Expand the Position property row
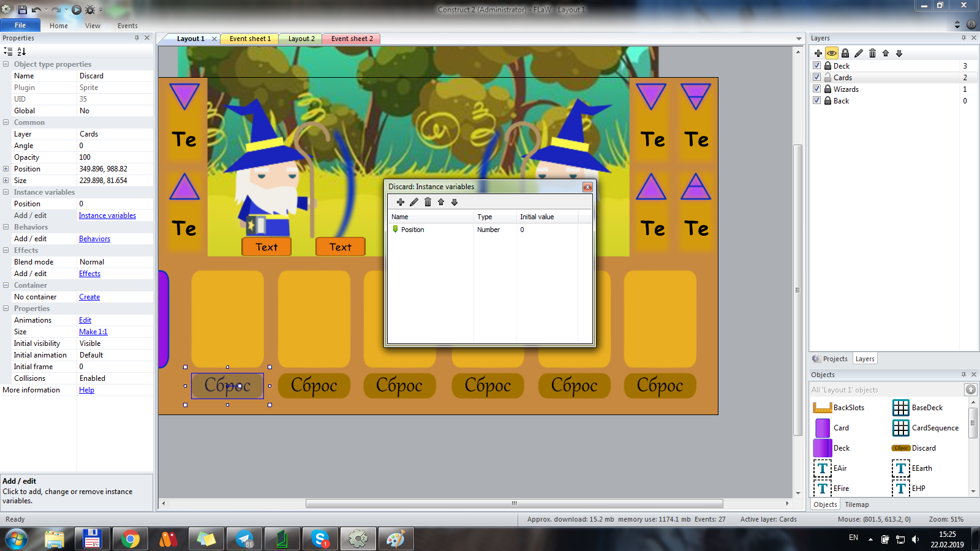This screenshot has width=980, height=551. pos(6,169)
